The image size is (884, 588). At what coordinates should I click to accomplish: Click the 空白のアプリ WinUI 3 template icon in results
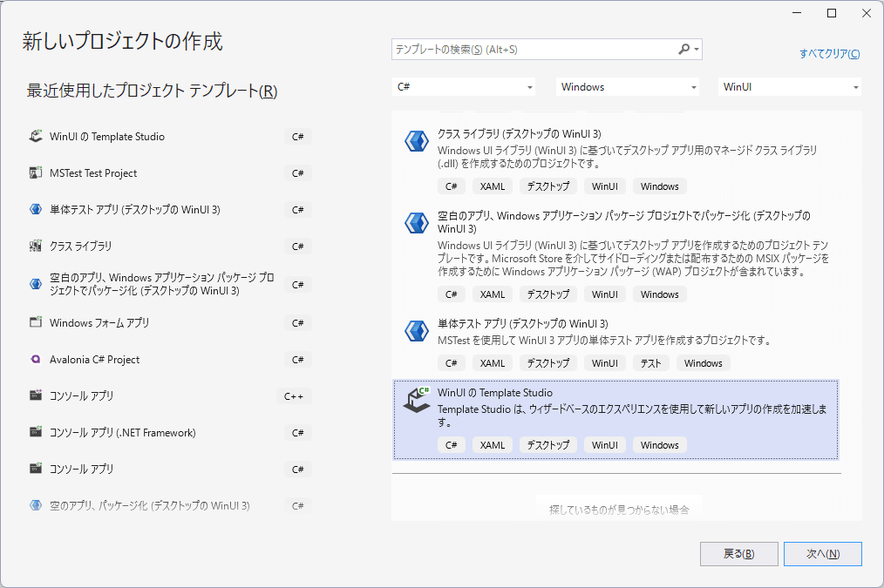[x=417, y=223]
